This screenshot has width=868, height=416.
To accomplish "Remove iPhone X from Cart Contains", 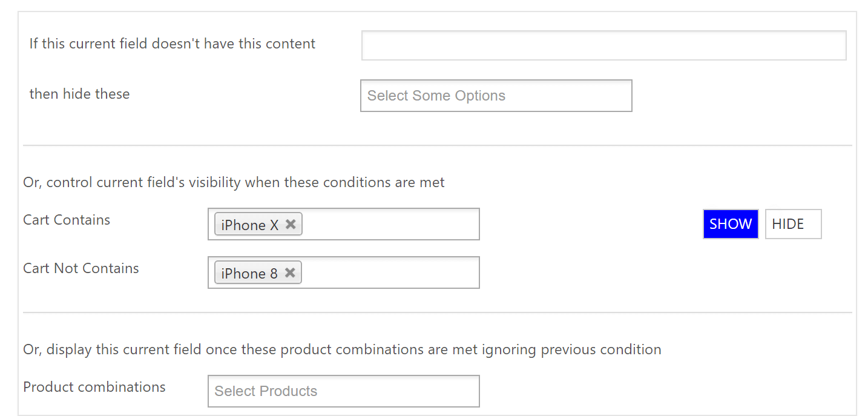I will point(291,224).
